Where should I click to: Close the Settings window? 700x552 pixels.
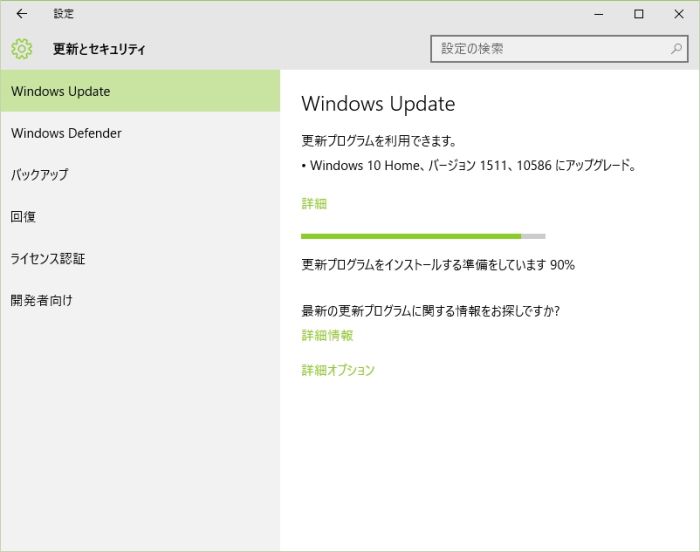678,14
